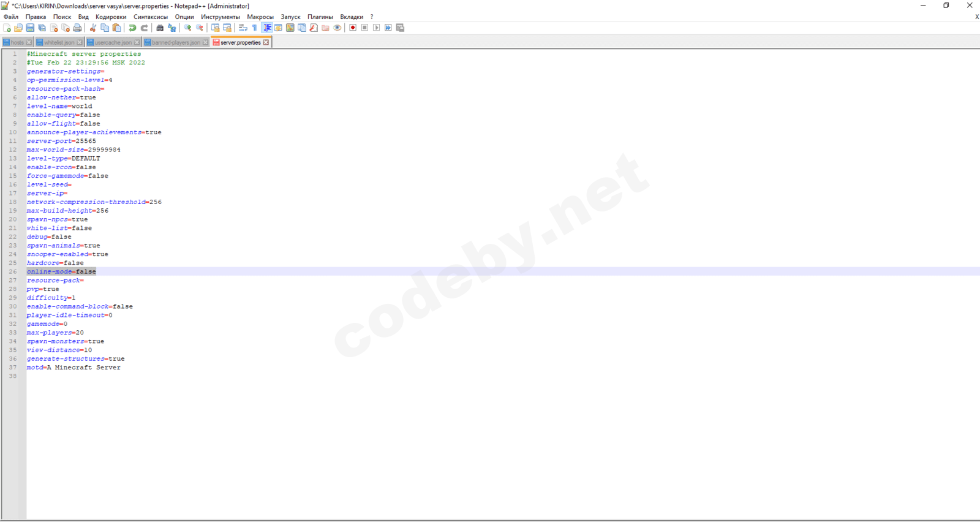
Task: Open the Запуск menu
Action: click(x=290, y=17)
